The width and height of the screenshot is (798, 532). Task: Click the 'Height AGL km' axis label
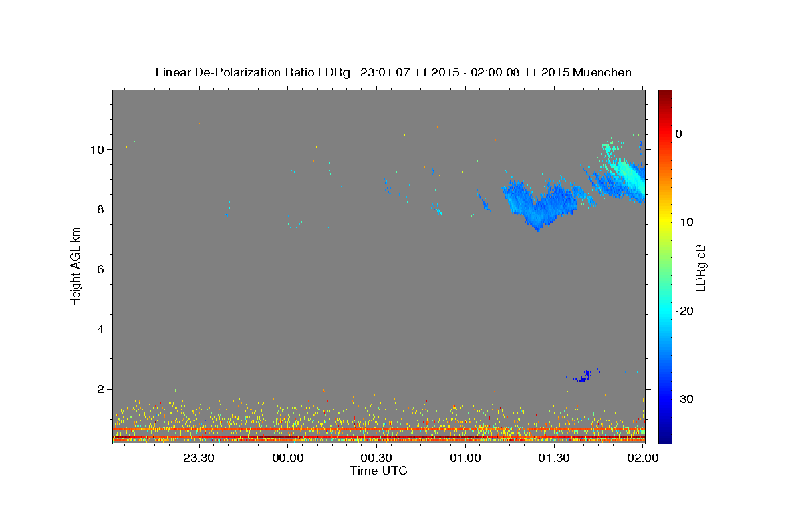tap(76, 267)
